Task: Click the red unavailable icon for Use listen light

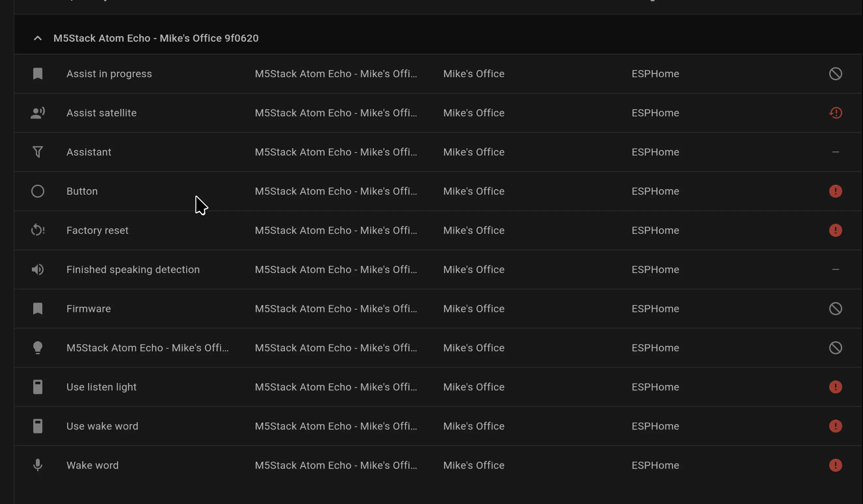Action: click(835, 387)
